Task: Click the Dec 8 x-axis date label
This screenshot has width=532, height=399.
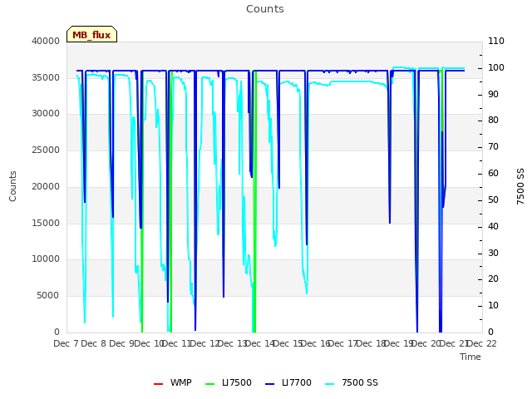Action: [94, 343]
